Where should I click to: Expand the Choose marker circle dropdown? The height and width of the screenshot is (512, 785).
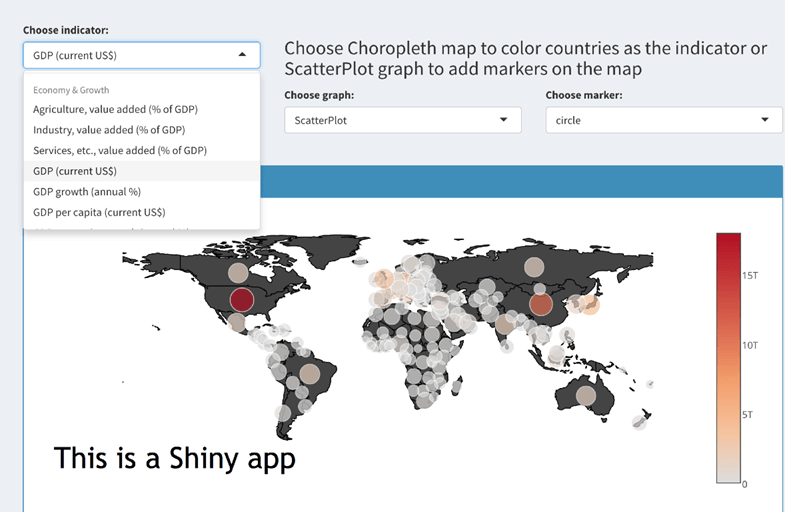coord(663,120)
